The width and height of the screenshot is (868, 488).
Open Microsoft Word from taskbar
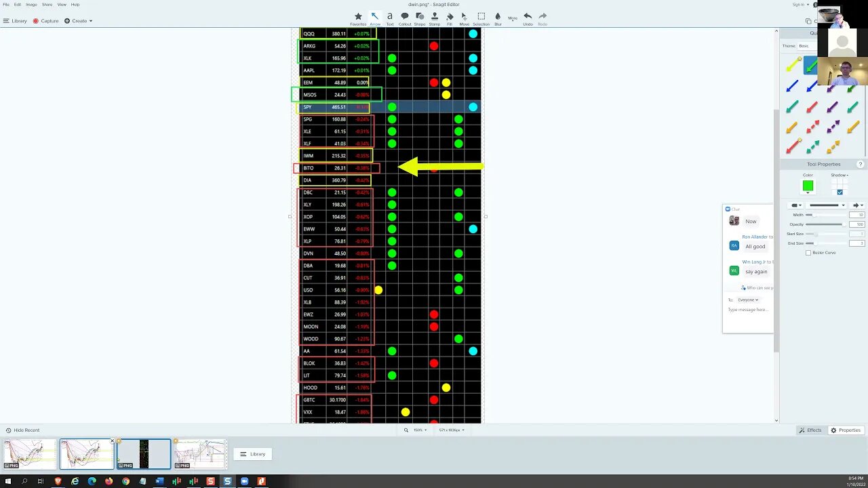click(159, 481)
